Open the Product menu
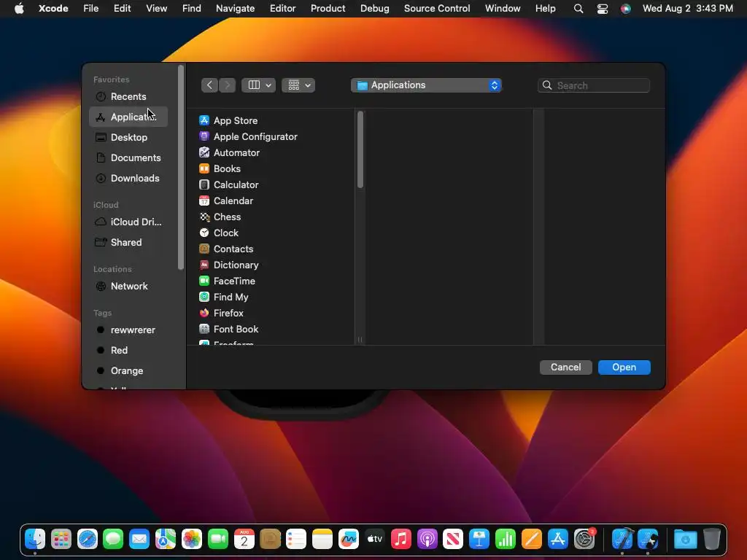 click(x=328, y=9)
